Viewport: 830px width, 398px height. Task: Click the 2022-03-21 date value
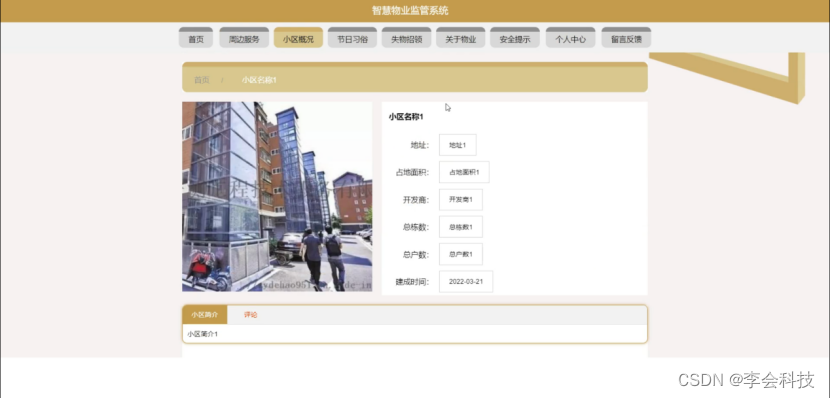point(466,282)
